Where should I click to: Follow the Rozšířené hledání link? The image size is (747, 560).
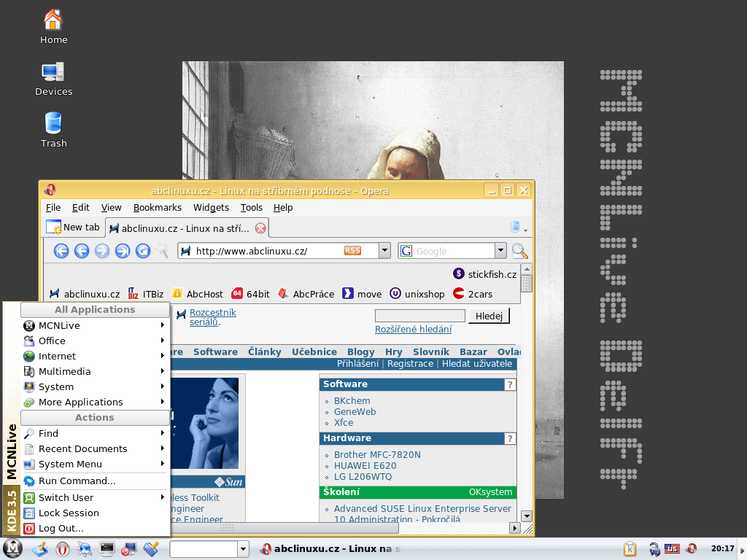413,329
